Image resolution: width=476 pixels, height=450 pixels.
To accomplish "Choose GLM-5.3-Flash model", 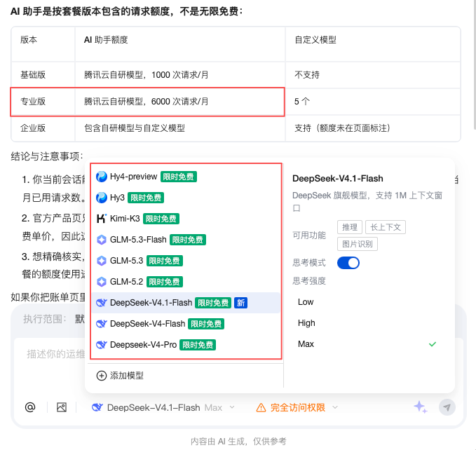I will (186, 240).
